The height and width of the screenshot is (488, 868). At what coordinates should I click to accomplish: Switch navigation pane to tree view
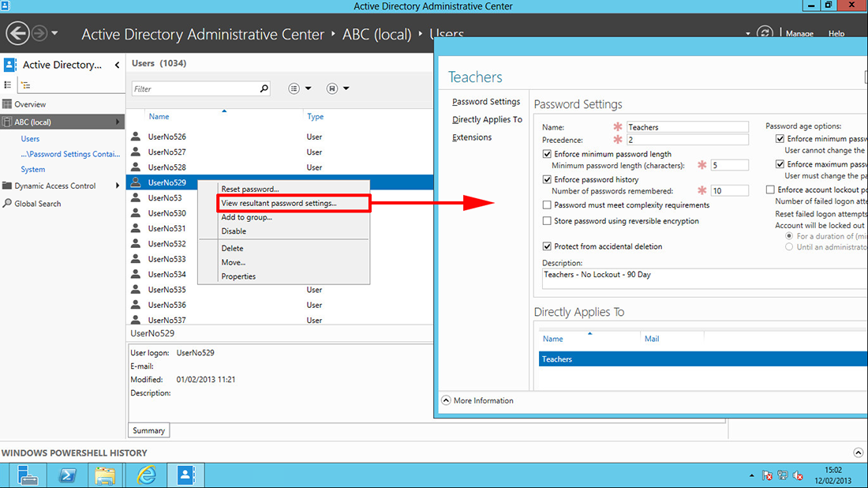[x=25, y=84]
